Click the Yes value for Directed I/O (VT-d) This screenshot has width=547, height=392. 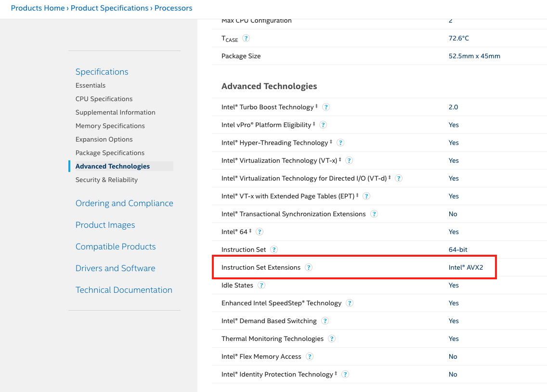pos(454,178)
